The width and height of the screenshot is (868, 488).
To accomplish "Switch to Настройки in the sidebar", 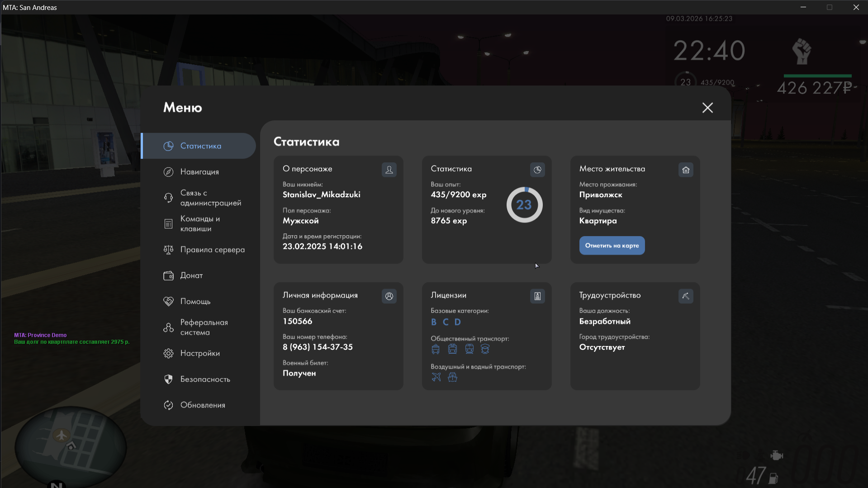I will click(x=200, y=353).
